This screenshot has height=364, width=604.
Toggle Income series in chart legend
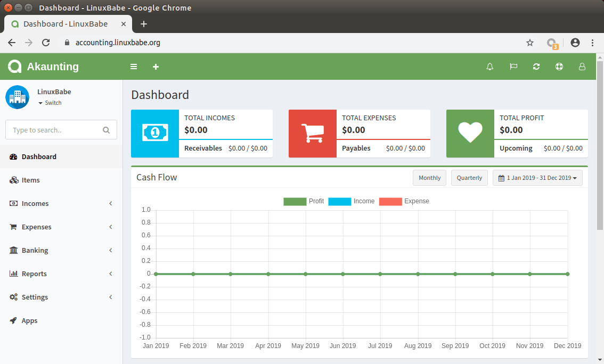352,201
